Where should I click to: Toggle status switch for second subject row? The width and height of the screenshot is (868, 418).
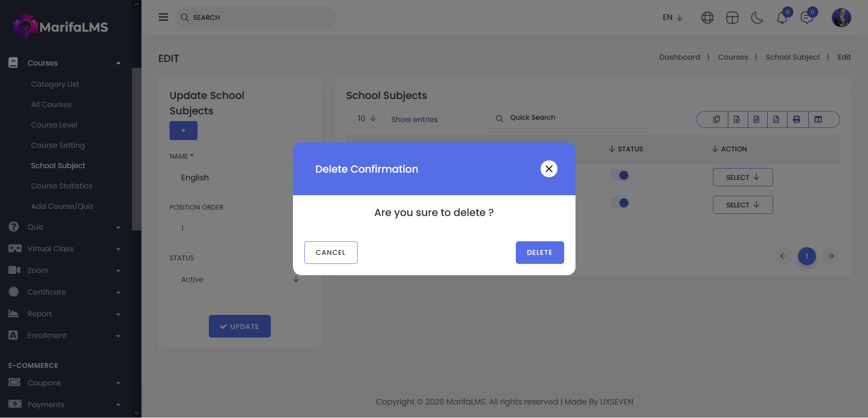click(619, 203)
